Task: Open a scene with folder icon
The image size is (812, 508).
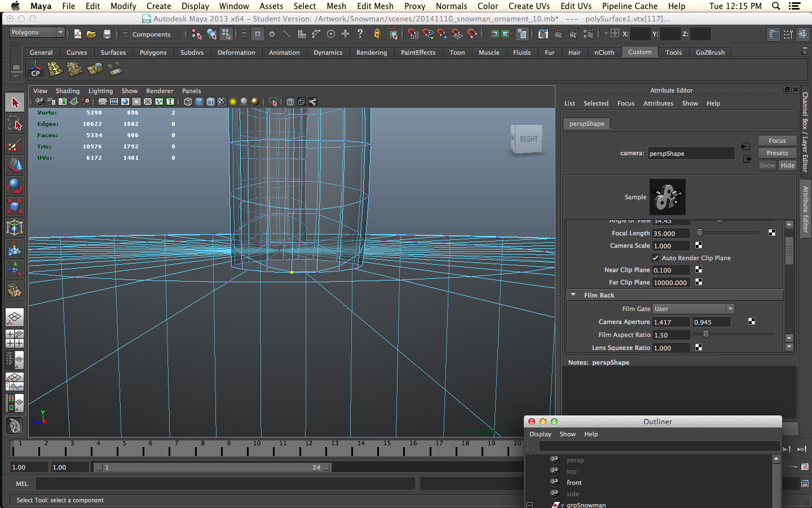Action: point(91,34)
